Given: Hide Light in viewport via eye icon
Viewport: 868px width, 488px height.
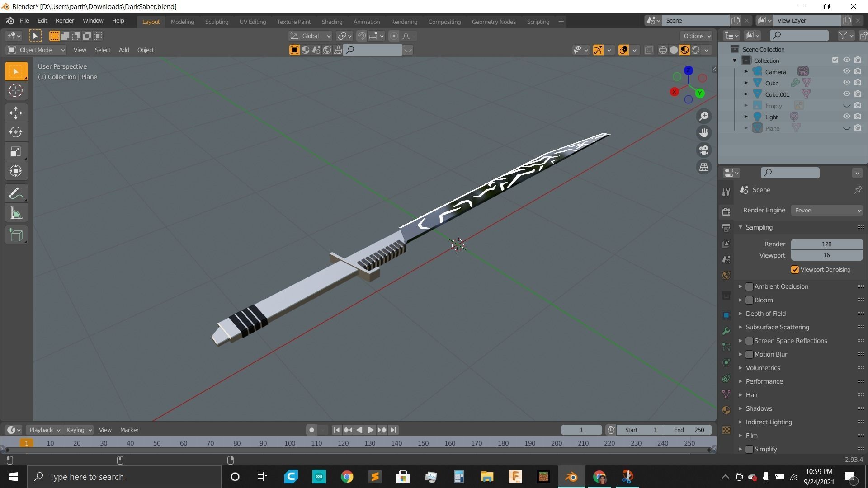Looking at the screenshot, I should 846,117.
